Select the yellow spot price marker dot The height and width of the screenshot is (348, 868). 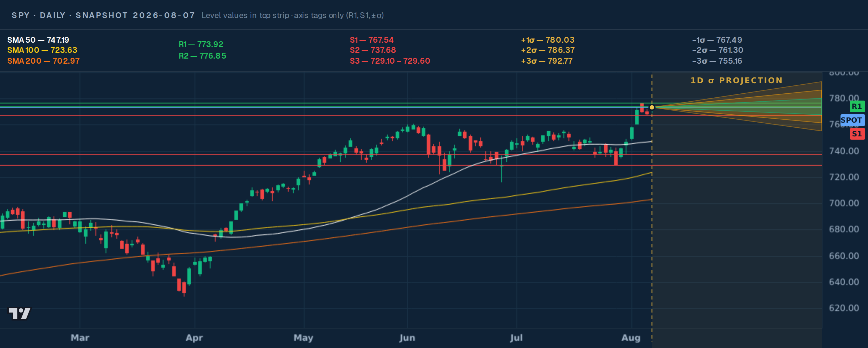(x=652, y=107)
